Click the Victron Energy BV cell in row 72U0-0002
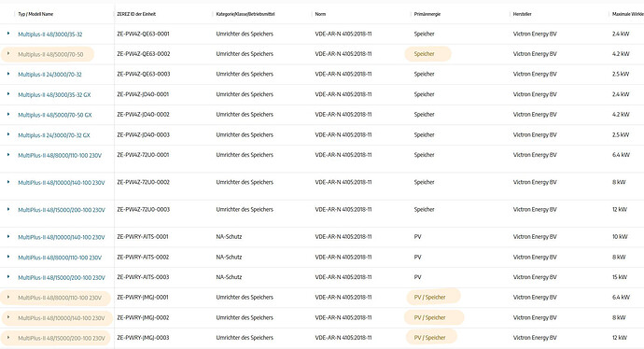The image size is (644, 349). 535,182
